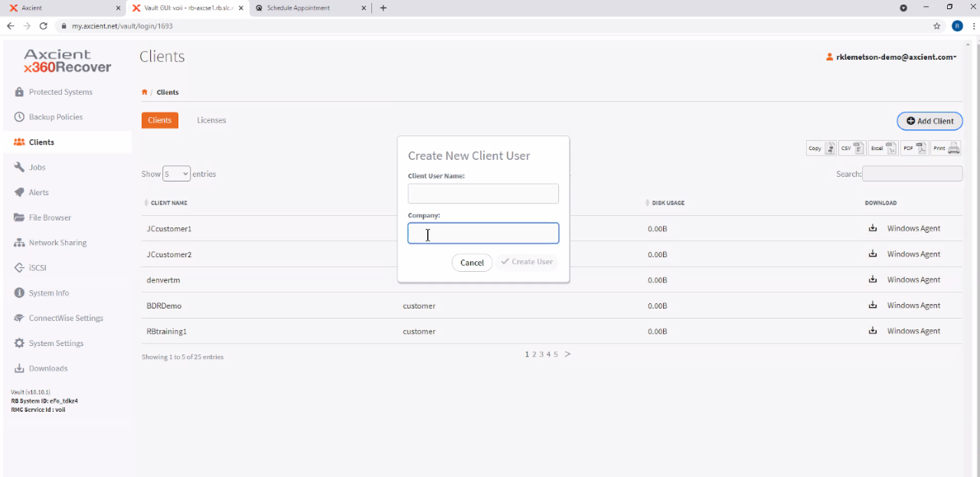Copy table data with Copy button

[820, 149]
